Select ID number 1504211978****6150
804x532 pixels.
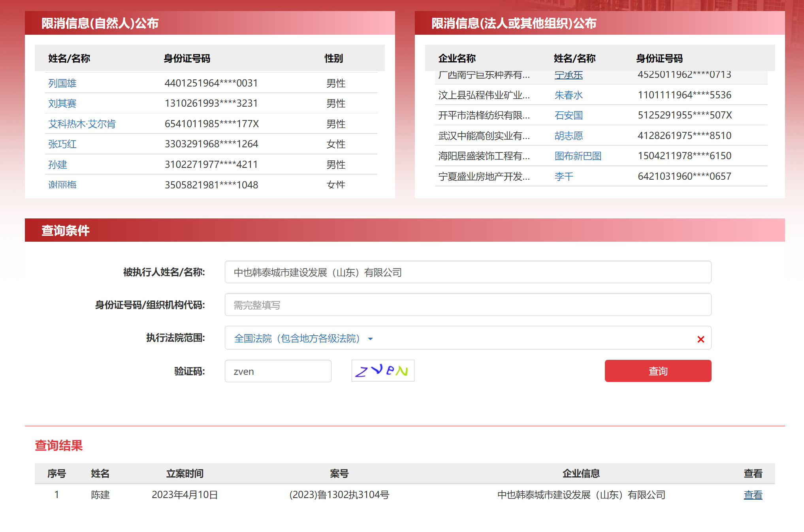(x=684, y=156)
